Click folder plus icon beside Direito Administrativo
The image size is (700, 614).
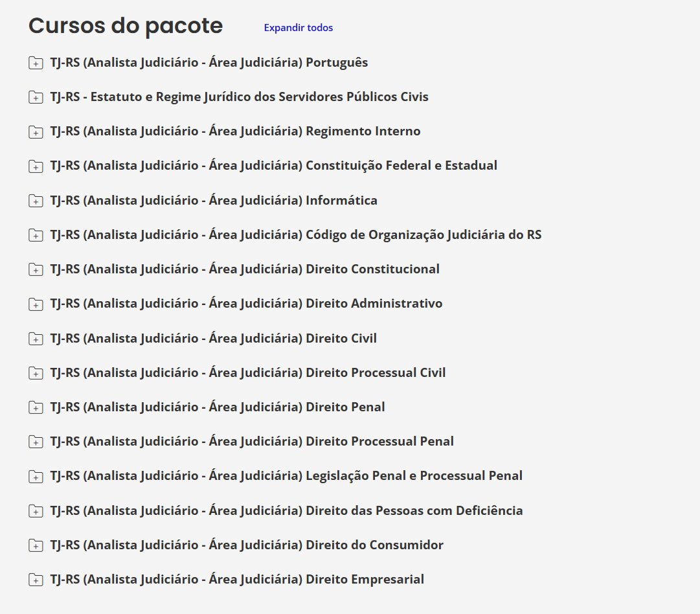pos(36,304)
